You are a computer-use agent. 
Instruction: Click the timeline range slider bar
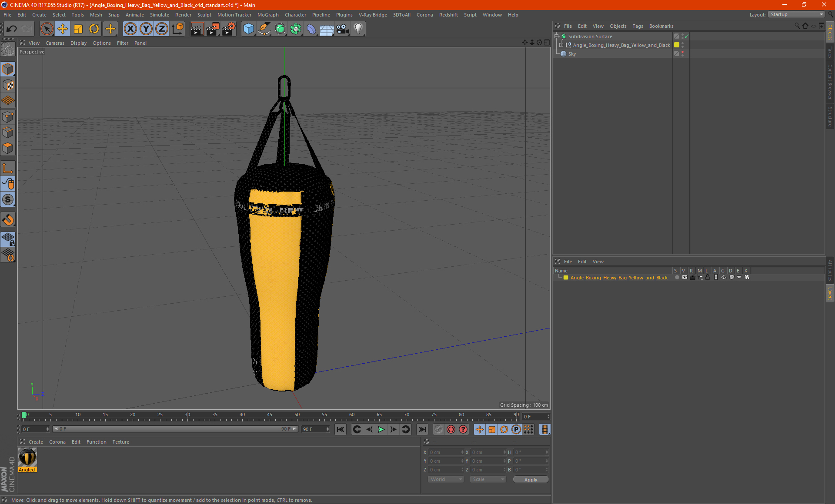[175, 429]
